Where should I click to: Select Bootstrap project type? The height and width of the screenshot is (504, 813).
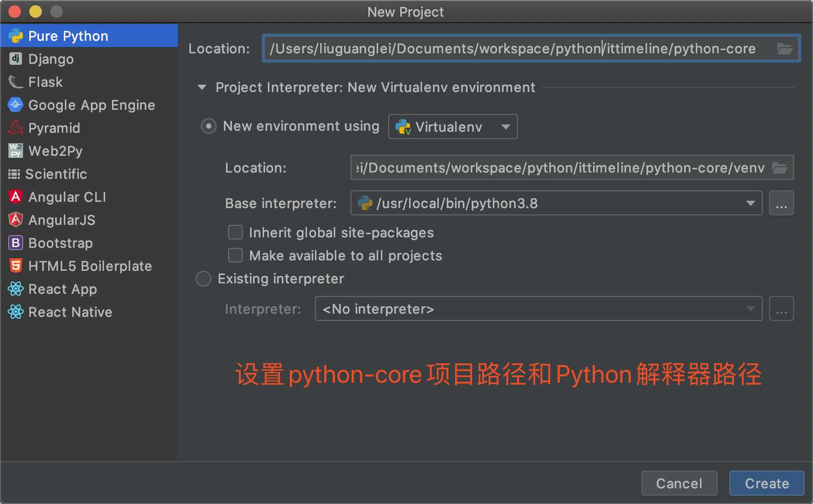89,243
